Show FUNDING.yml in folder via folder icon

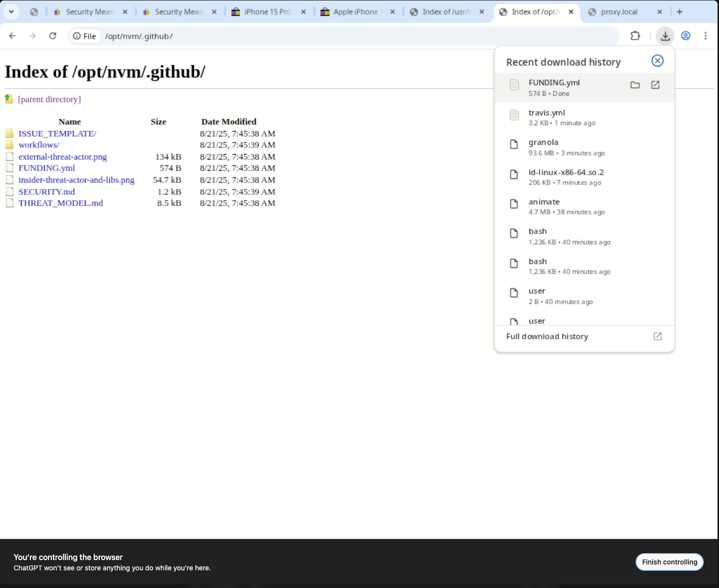[x=635, y=85]
